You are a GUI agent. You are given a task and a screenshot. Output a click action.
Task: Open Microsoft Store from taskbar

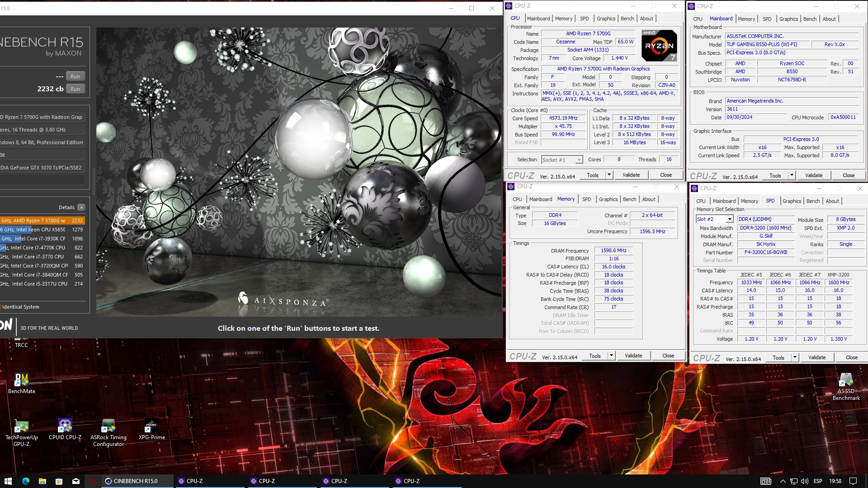click(59, 481)
